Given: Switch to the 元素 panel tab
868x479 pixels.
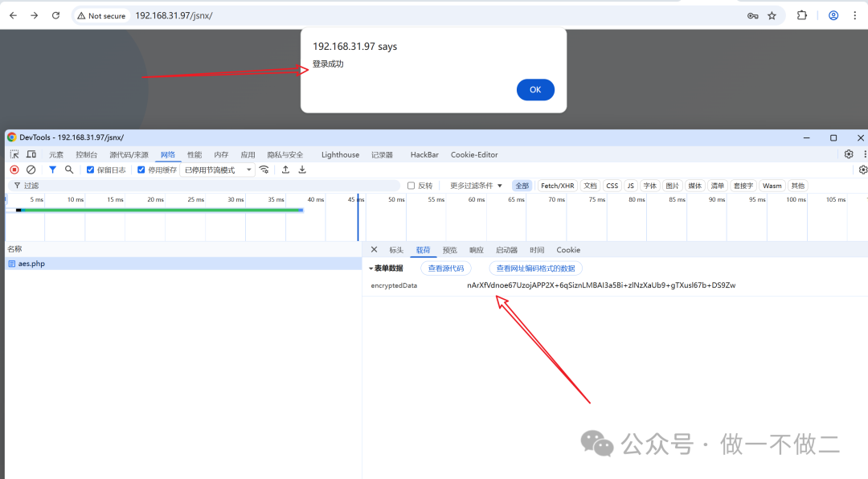Looking at the screenshot, I should (56, 155).
